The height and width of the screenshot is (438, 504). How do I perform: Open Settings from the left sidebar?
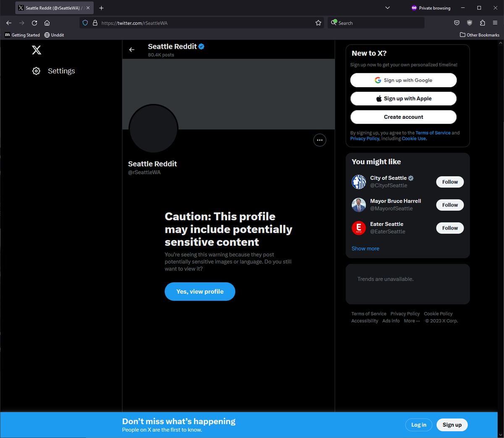pos(53,71)
